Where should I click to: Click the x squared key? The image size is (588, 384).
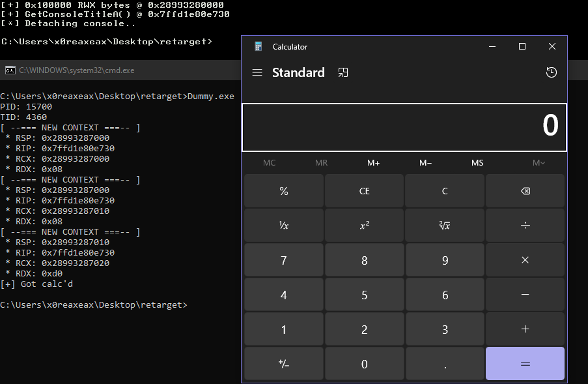click(365, 225)
